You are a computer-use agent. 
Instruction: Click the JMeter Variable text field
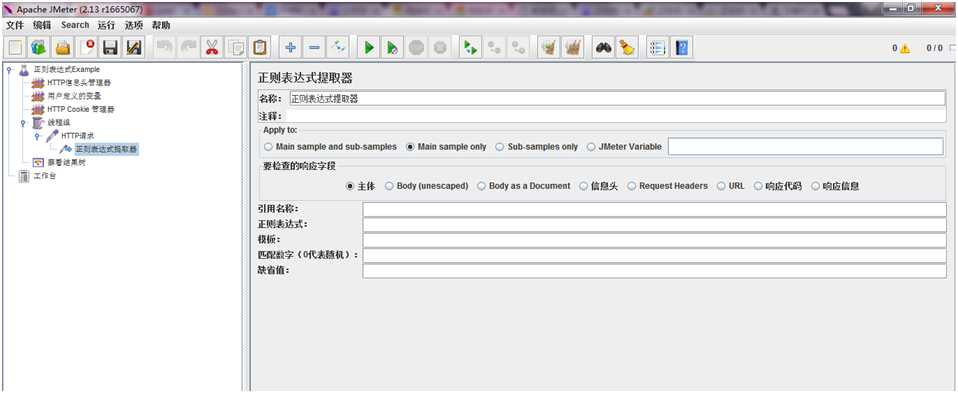805,147
